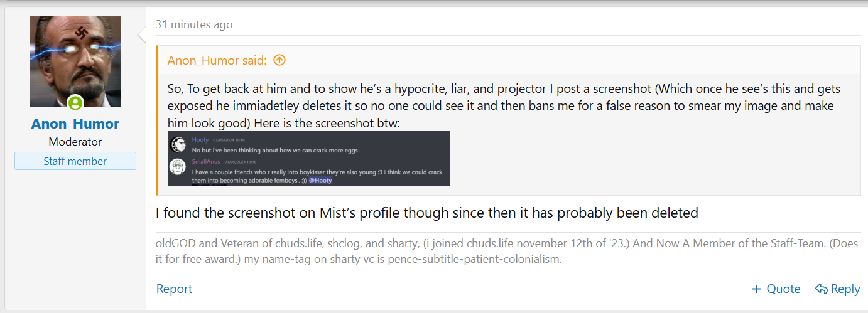Screen dimensions: 868x313
Task: Click the plus icon next to Quote
Action: click(x=756, y=289)
